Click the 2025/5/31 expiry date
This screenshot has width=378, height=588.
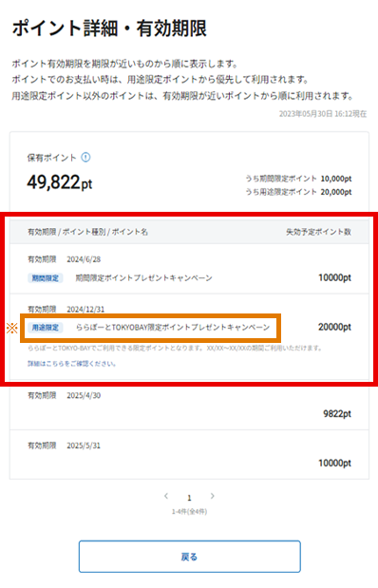pos(84,446)
